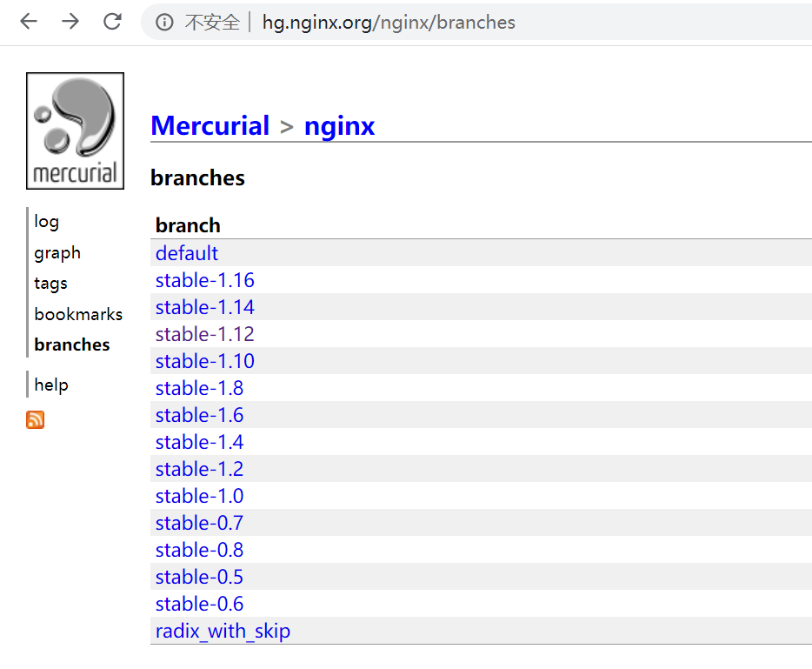Click the nginx breadcrumb link
This screenshot has width=812, height=669.
pyautogui.click(x=339, y=126)
